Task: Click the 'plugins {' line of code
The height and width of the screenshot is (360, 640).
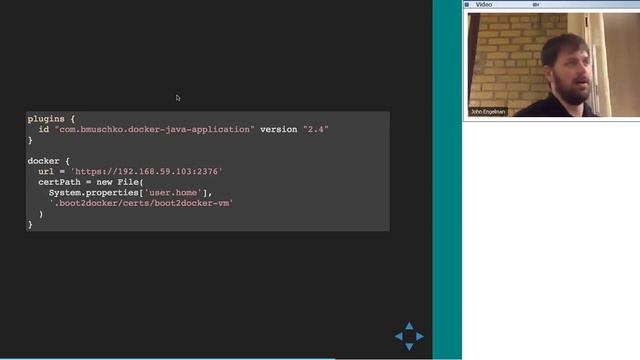Action: point(51,119)
